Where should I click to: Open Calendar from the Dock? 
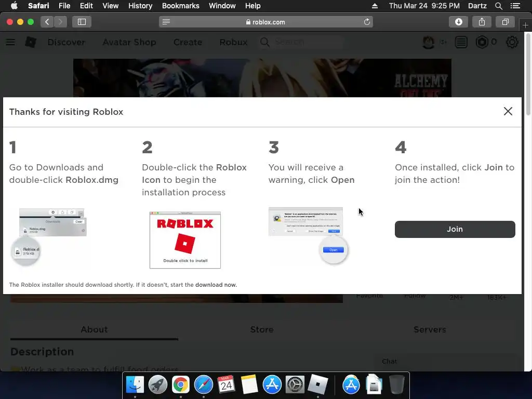(x=226, y=385)
